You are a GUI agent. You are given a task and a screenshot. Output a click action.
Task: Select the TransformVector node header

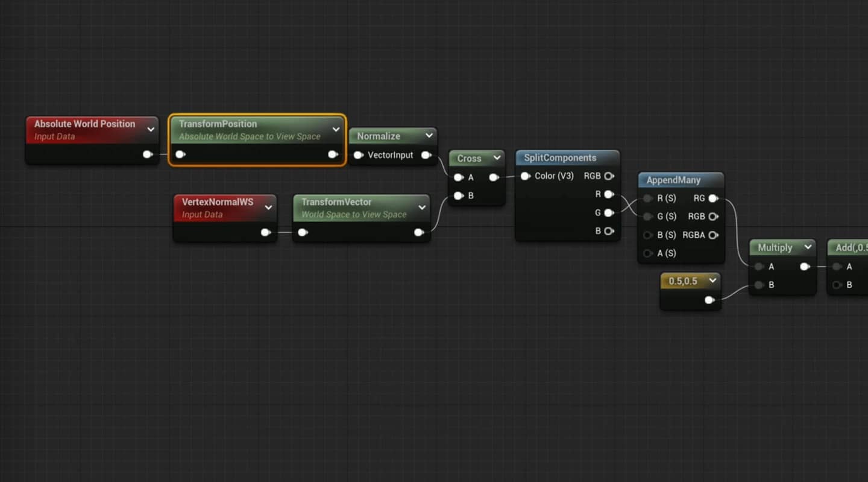pos(361,208)
